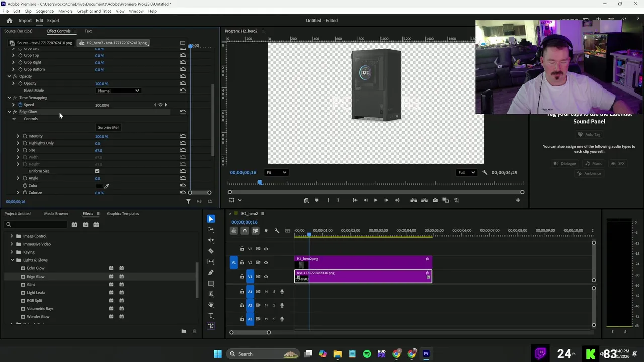644x362 pixels.
Task: Open timeline display settings wrench
Action: click(x=277, y=231)
